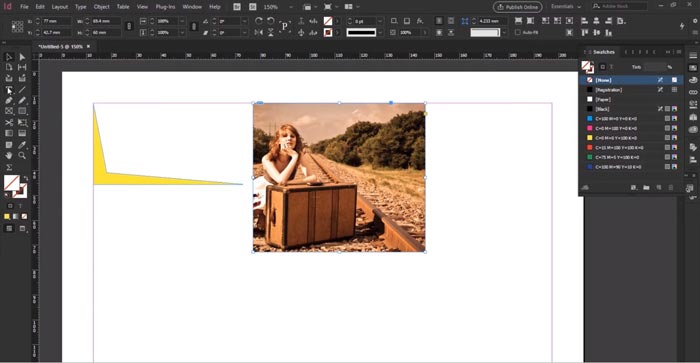The image size is (700, 363).
Task: Select the Rectangle Frame tool
Action: [8, 111]
